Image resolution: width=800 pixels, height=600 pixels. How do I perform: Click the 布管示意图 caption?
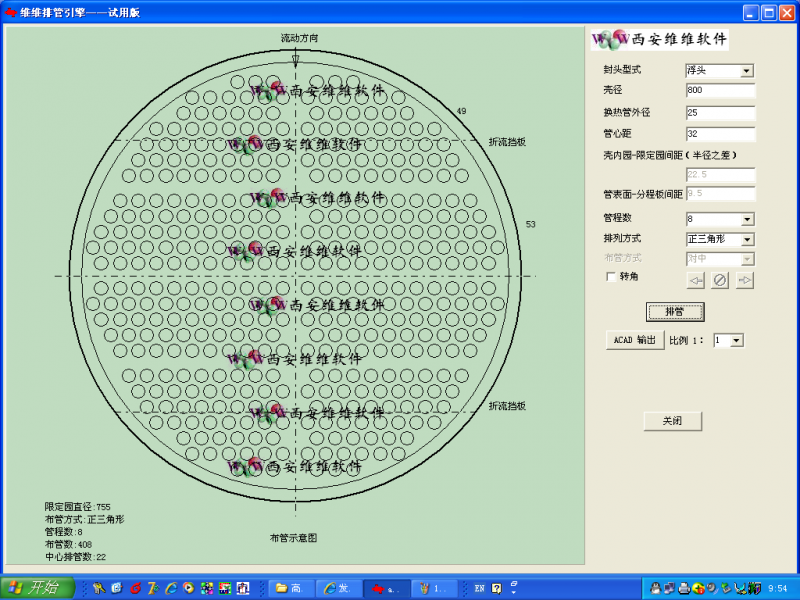click(x=293, y=538)
